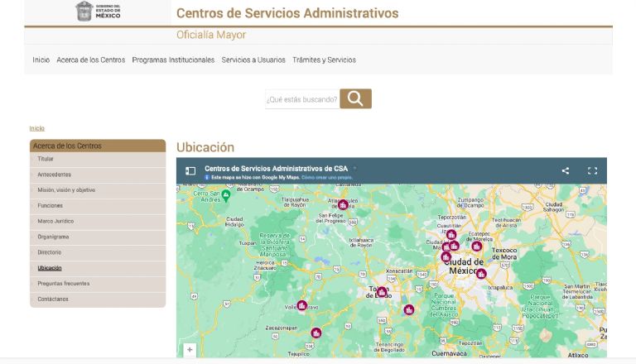Viewport: 636px width, 364px height.
Task: Click the map marker near Atlacomulco
Action: 343,204
